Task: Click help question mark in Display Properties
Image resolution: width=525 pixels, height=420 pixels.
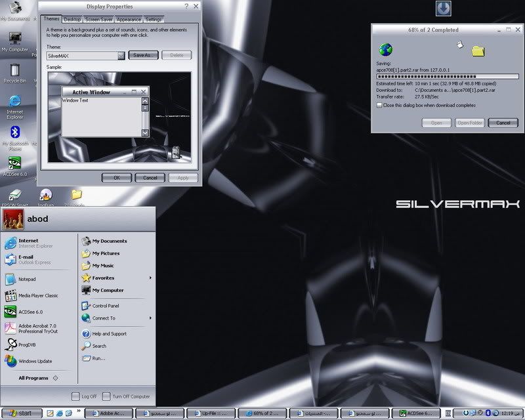Action: pos(186,6)
